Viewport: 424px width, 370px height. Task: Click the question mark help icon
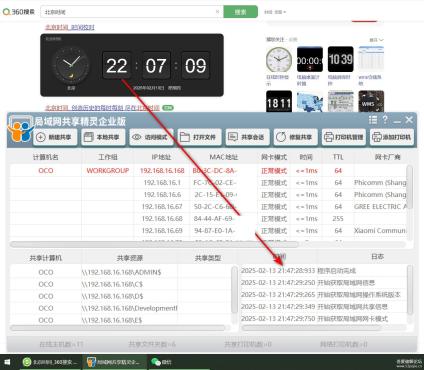tap(385, 120)
